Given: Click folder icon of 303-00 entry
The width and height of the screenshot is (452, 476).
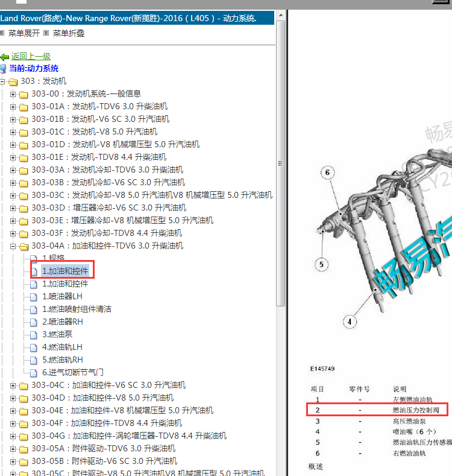Looking at the screenshot, I should pos(24,94).
